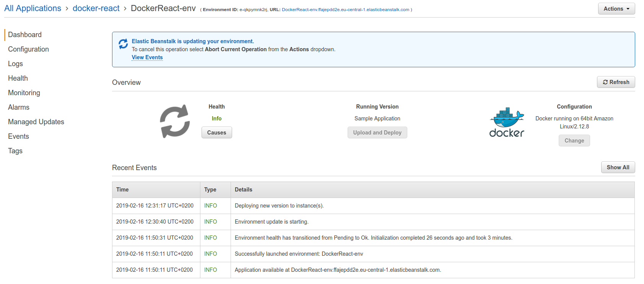Click INFO type in the 12:31:17 row

211,206
